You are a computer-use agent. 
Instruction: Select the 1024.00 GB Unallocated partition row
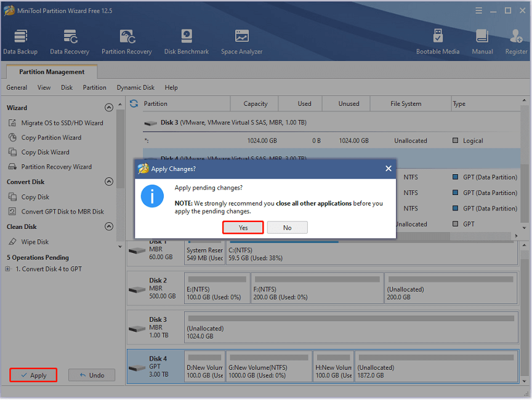tap(331, 141)
